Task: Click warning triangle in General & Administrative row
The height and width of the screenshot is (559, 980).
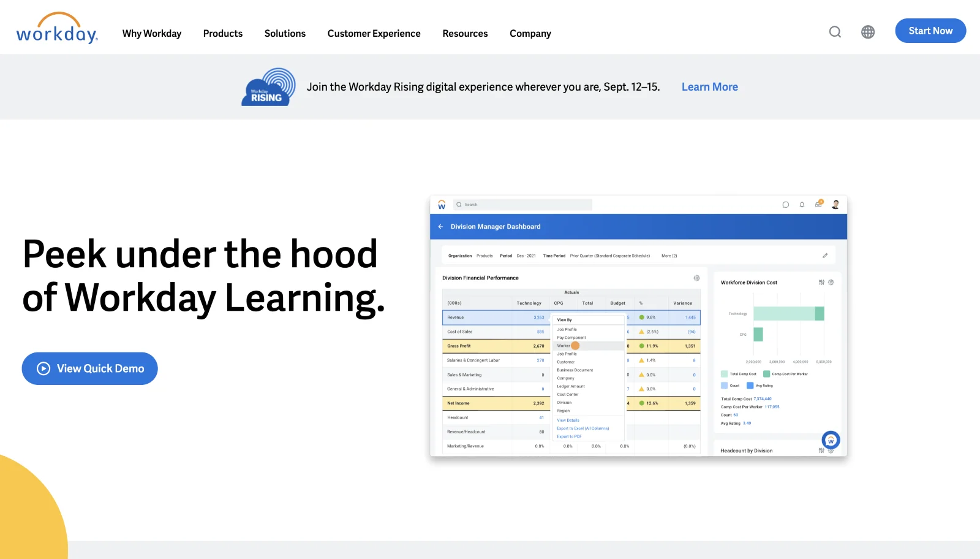Action: click(x=641, y=389)
